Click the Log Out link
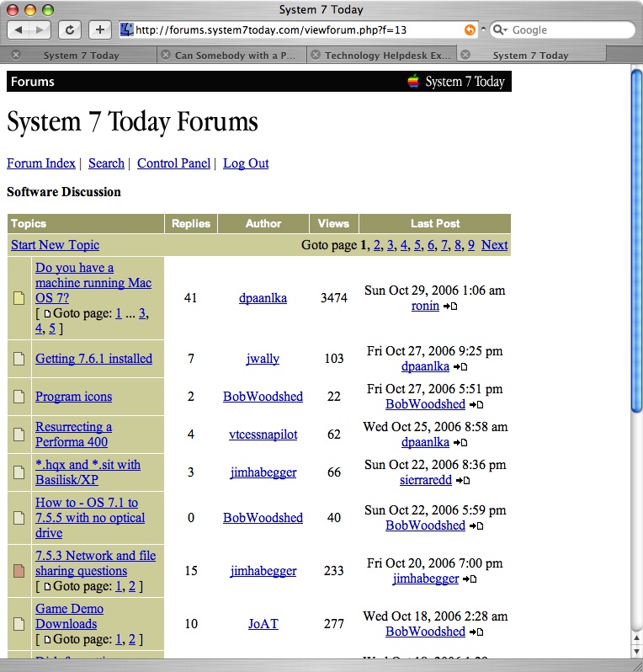Screen dimensions: 643x672 246,163
